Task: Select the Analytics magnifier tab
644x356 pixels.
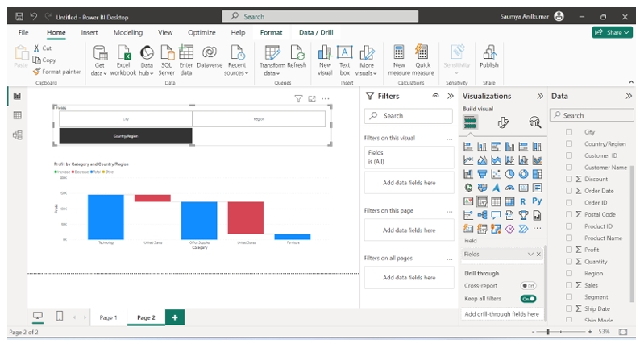Action: click(534, 122)
